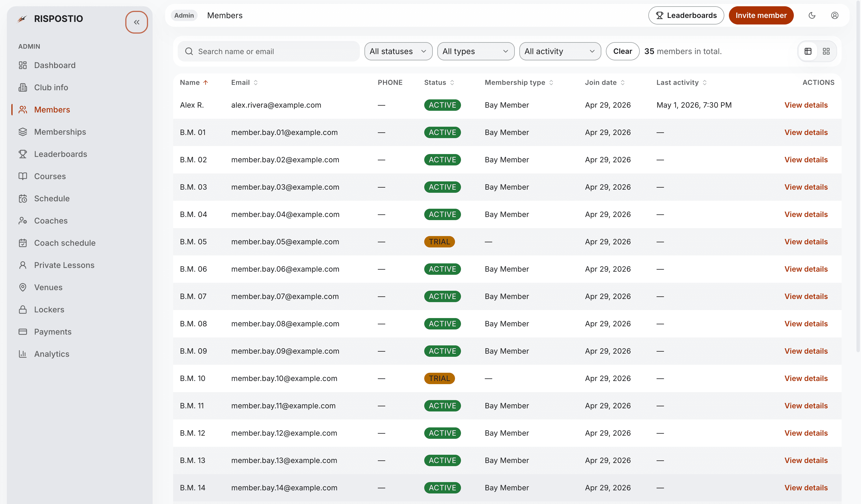This screenshot has width=861, height=504.
Task: Click the Members people icon in sidebar
Action: [x=22, y=110]
